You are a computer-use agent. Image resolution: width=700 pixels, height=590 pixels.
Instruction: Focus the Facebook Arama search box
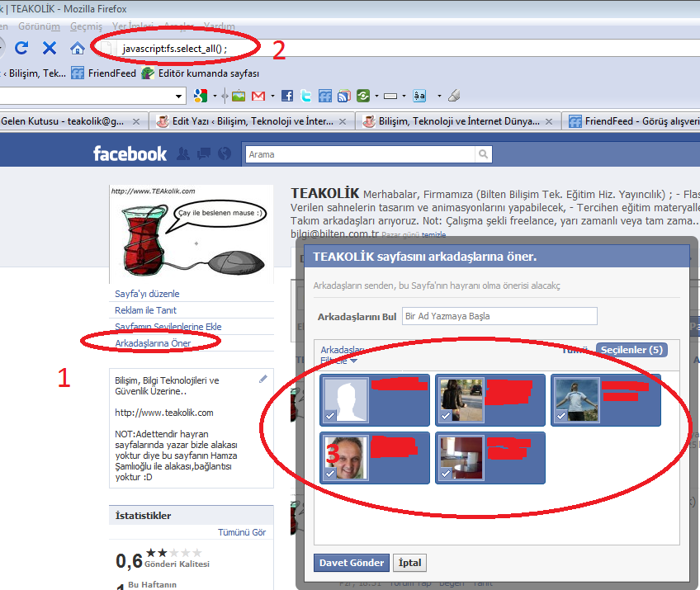[x=361, y=154]
